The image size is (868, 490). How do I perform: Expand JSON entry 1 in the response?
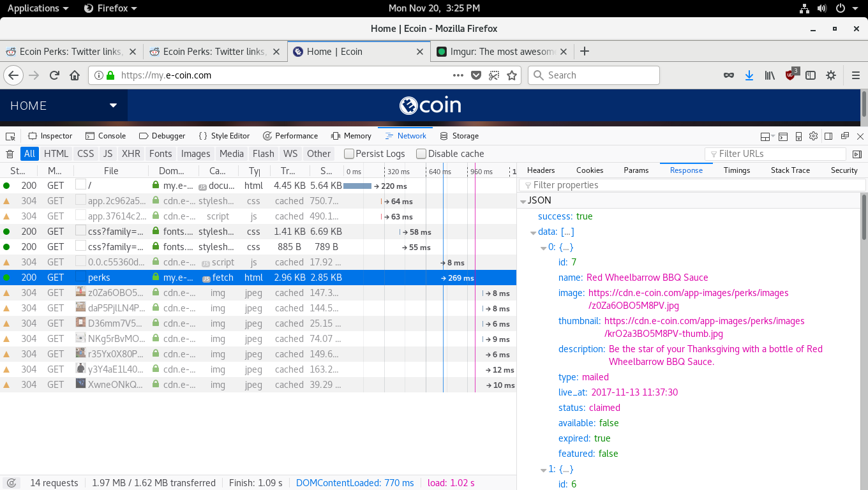click(x=544, y=469)
